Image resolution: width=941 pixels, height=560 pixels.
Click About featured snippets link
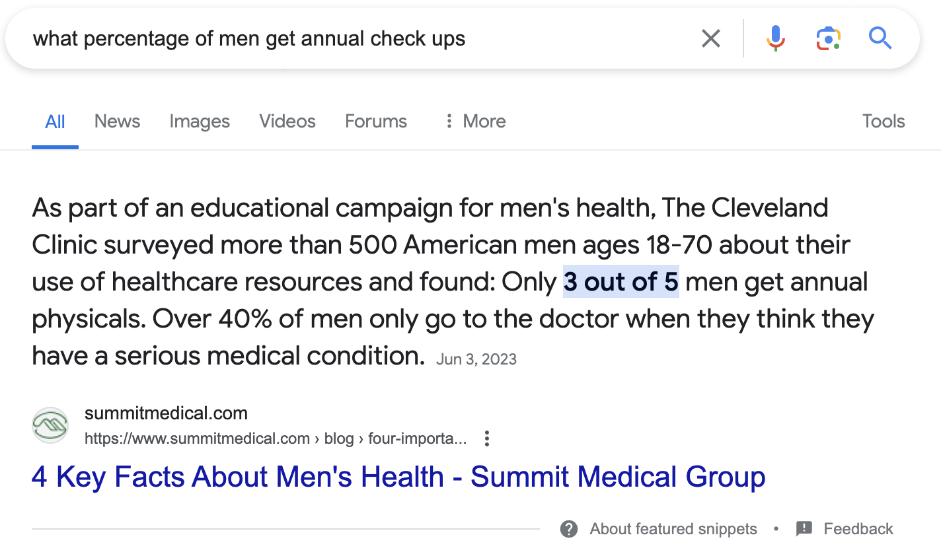673,529
